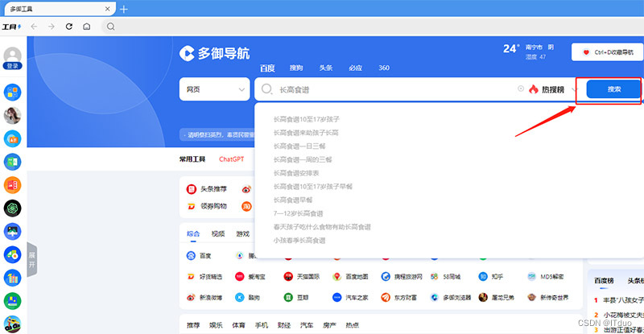Open the 东方财富 site link
This screenshot has height=334, width=644.
[398, 298]
